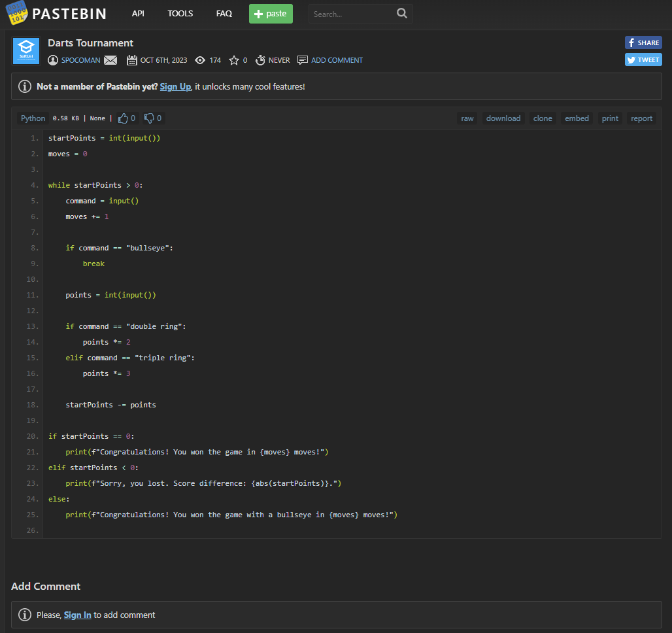The height and width of the screenshot is (633, 672).
Task: Click the star rating icon
Action: click(x=234, y=60)
